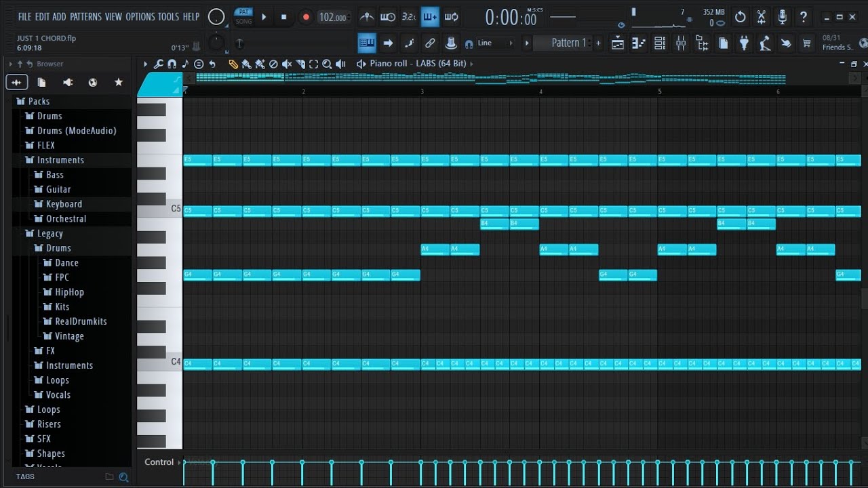The width and height of the screenshot is (868, 488).
Task: Toggle the metronome button
Action: coord(366,17)
